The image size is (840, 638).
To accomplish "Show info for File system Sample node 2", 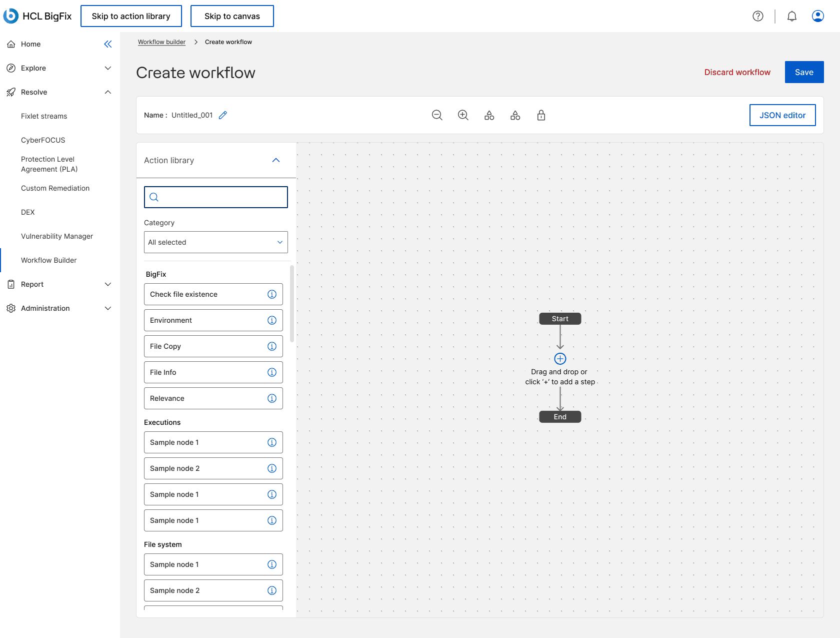I will click(272, 590).
